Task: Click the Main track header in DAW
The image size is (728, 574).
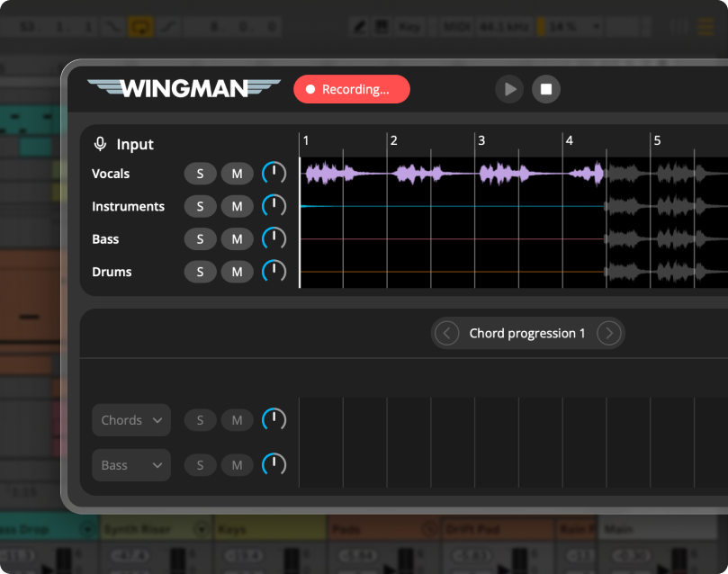Action: [659, 529]
